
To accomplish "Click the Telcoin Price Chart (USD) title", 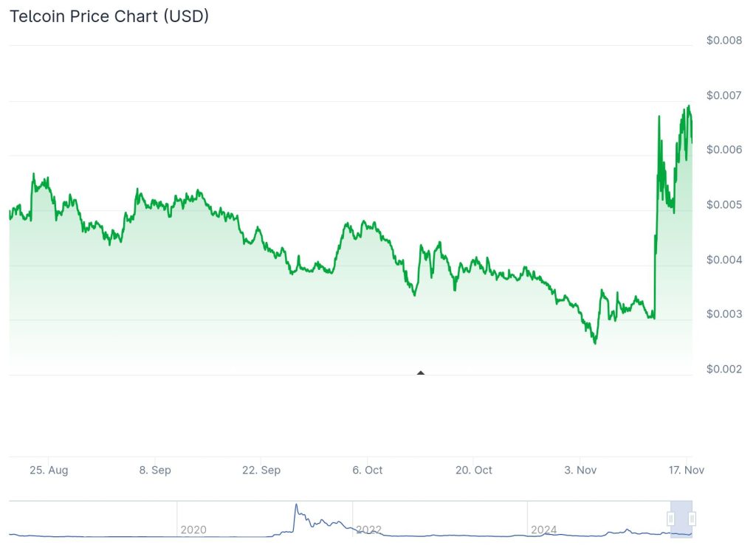I will pos(109,15).
